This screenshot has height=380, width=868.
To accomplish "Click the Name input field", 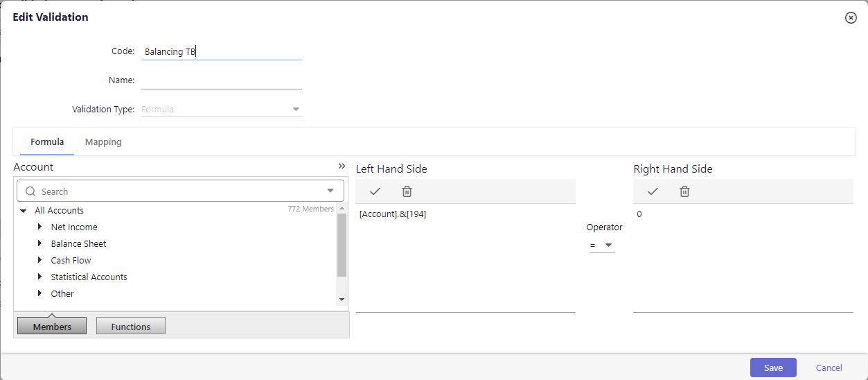I will click(222, 80).
